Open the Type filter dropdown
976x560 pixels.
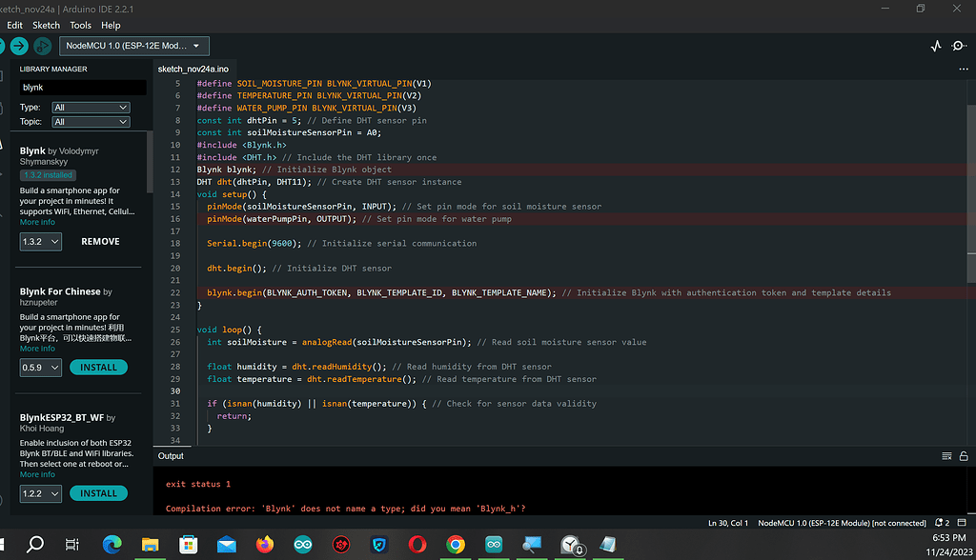click(91, 108)
